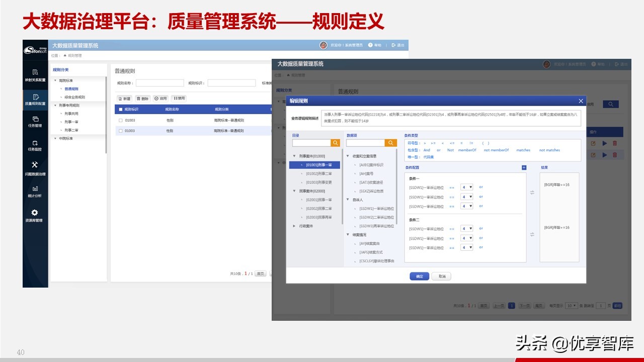The image size is (644, 362).
Task: Click the 规则标识 input field
Action: point(231,83)
